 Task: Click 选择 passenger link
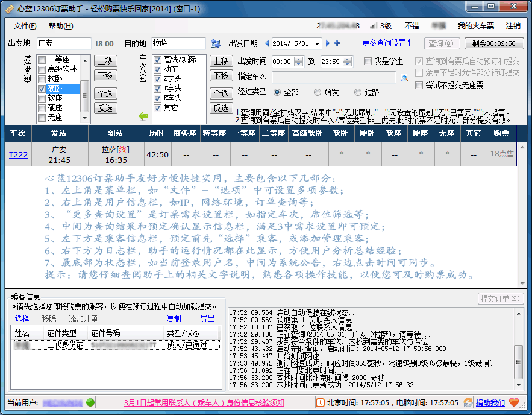click(x=22, y=318)
